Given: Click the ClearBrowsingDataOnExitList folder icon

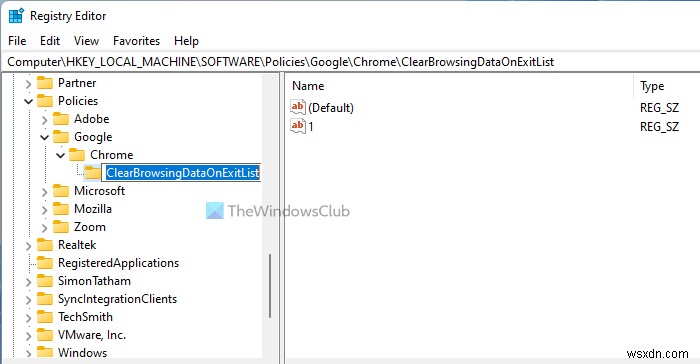Looking at the screenshot, I should [92, 173].
